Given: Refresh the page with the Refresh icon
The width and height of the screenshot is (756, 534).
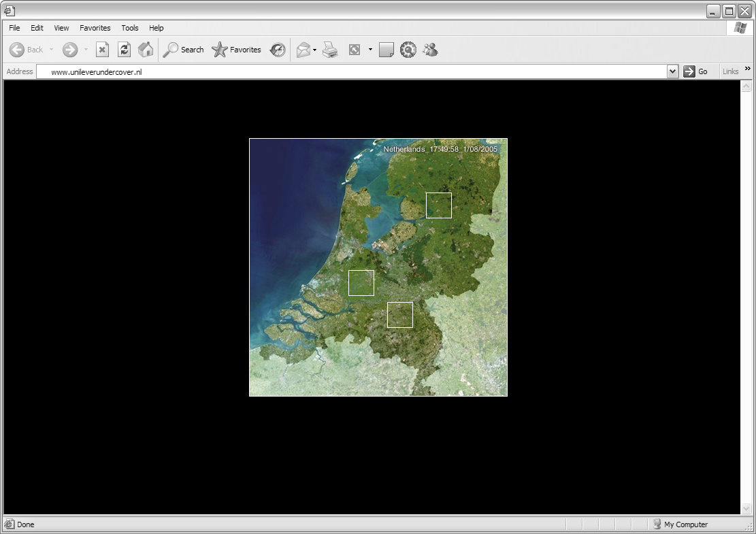Looking at the screenshot, I should tap(124, 50).
